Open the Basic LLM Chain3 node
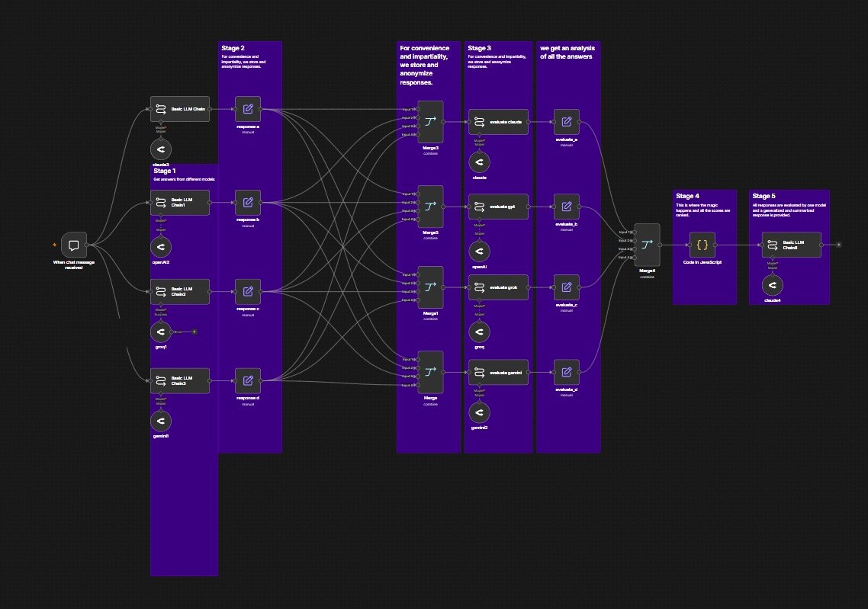The height and width of the screenshot is (609, 868). (180, 380)
